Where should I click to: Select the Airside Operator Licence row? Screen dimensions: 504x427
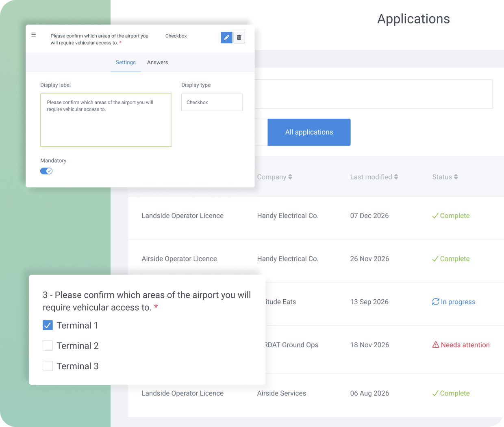(179, 259)
